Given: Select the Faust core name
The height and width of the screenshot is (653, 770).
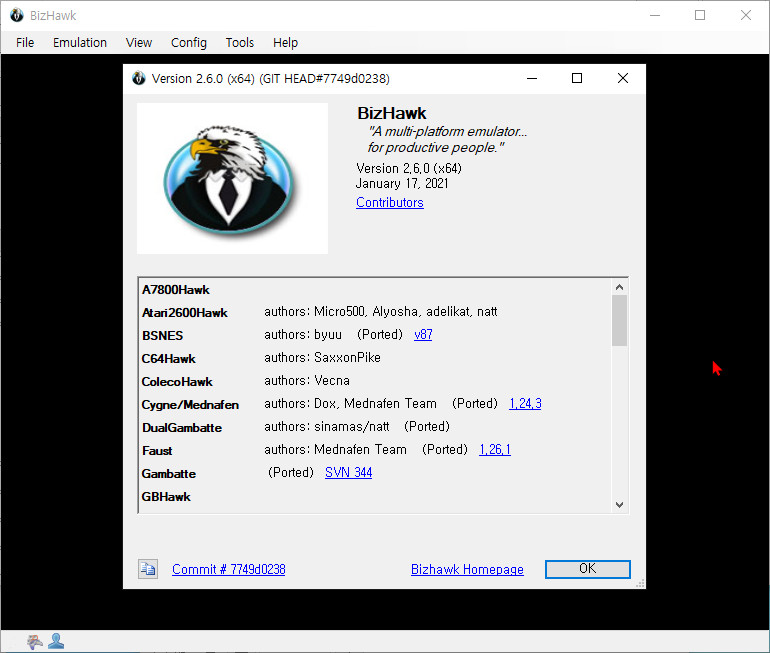Looking at the screenshot, I should [157, 451].
